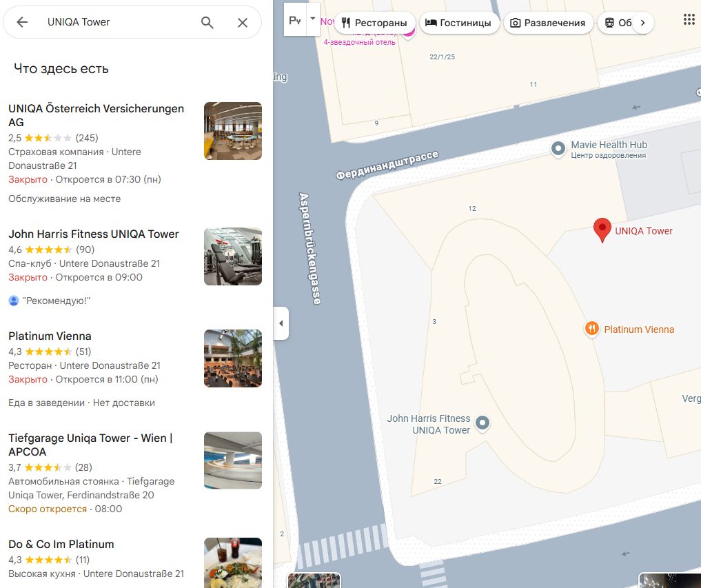
Task: Select the Гостиницы category chip
Action: [x=458, y=23]
